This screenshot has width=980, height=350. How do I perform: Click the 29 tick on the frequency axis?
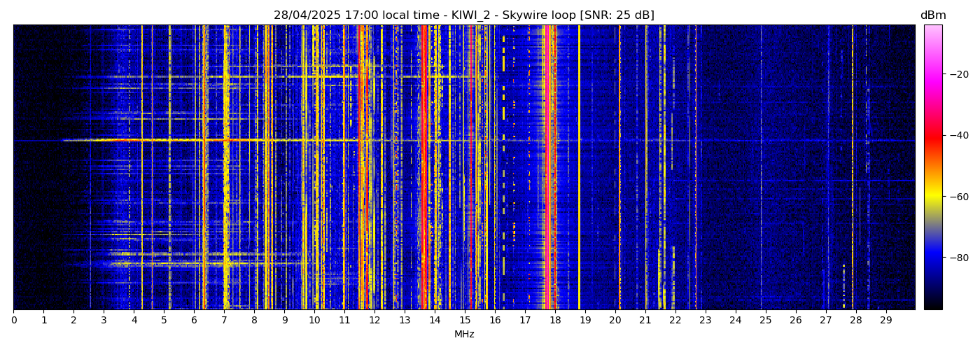[885, 321]
